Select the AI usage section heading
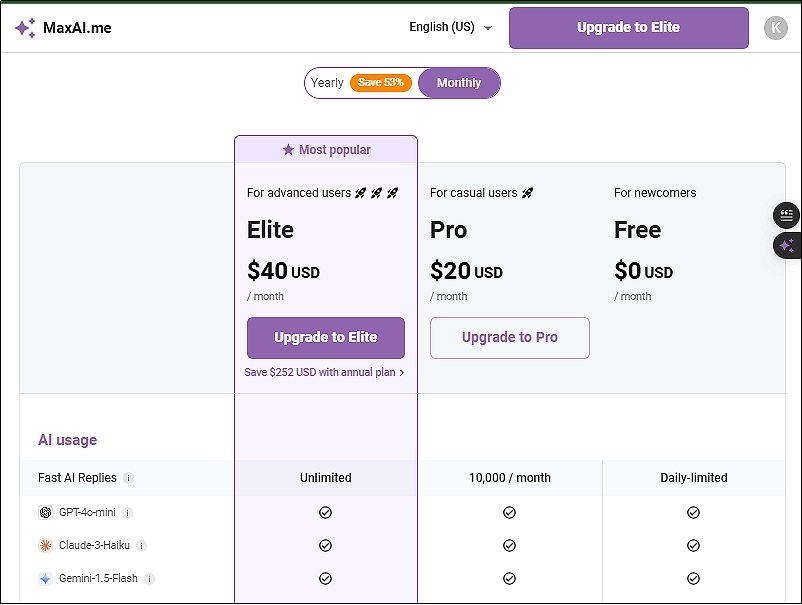Viewport: 802px width, 605px height. pos(66,440)
